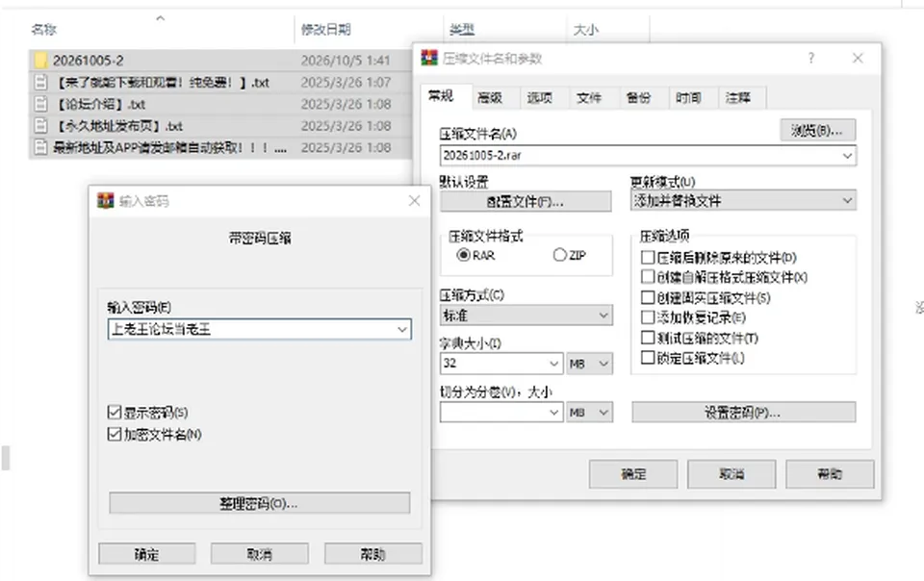Click the password field containing 上老王论坛当老王
The image size is (924, 581).
259,329
